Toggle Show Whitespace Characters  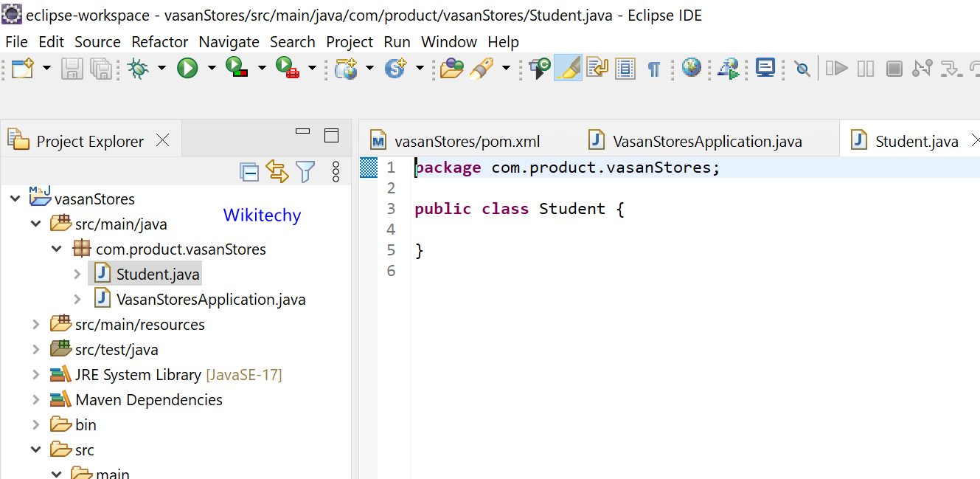pyautogui.click(x=653, y=68)
